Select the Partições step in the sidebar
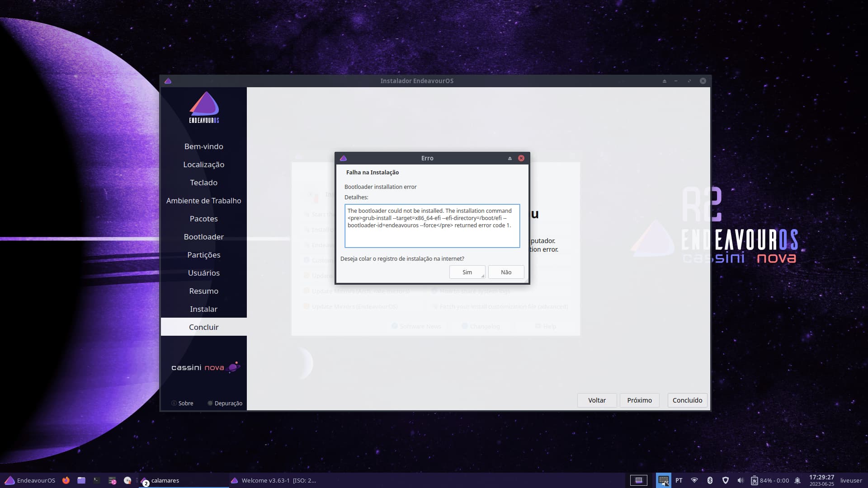Image resolution: width=868 pixels, height=488 pixels. tap(203, 255)
